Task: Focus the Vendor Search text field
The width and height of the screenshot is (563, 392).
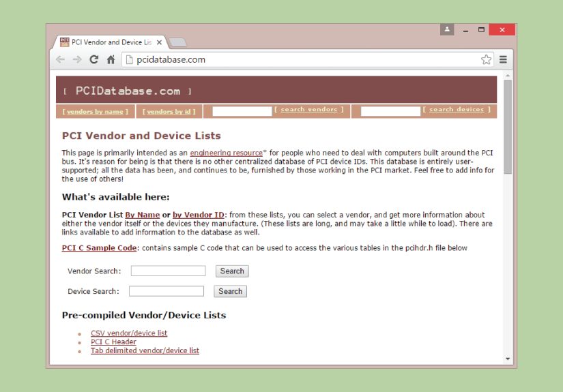Action: [168, 271]
